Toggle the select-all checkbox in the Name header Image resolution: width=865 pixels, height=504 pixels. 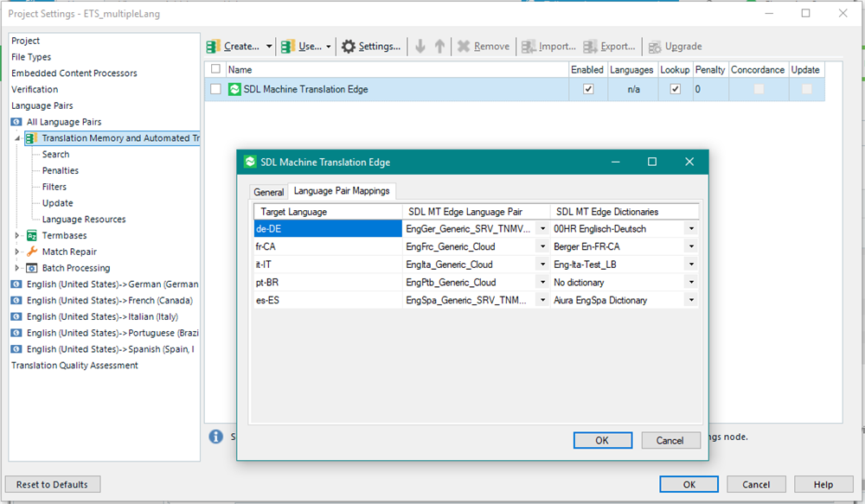click(215, 69)
